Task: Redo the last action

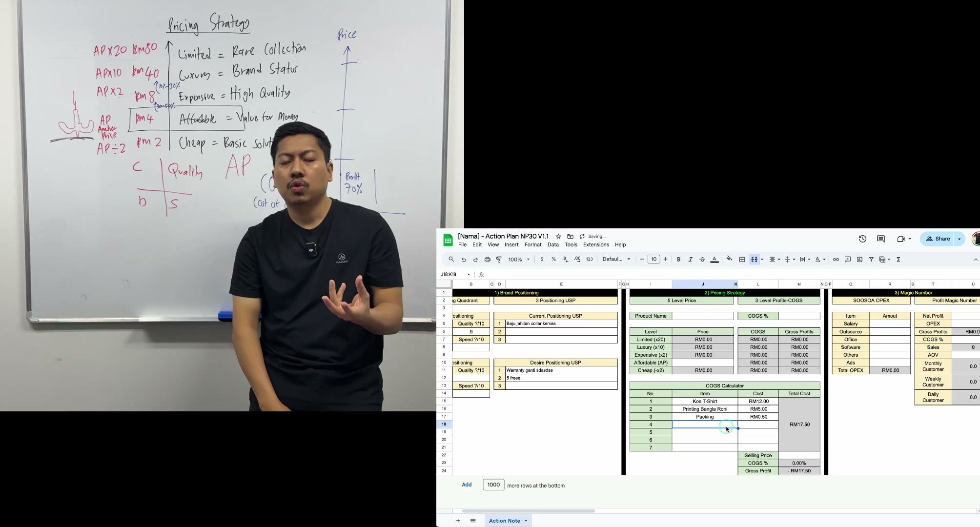Action: pyautogui.click(x=475, y=260)
